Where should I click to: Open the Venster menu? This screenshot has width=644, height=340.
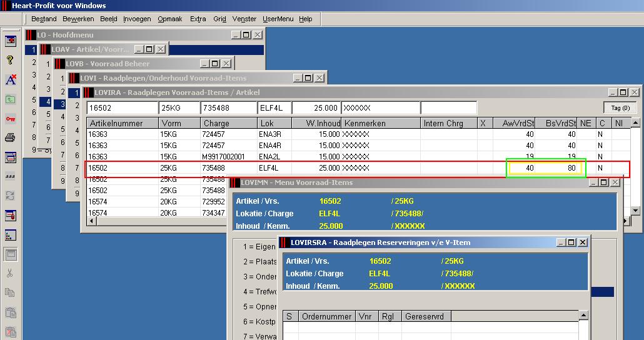coord(244,19)
